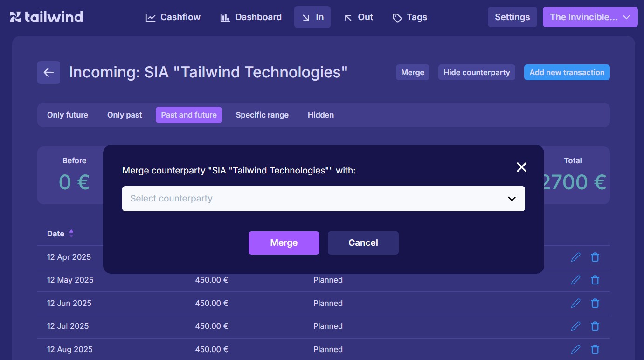Screen dimensions: 644x360
Task: Click the back arrow next to Incoming title
Action: tap(48, 72)
